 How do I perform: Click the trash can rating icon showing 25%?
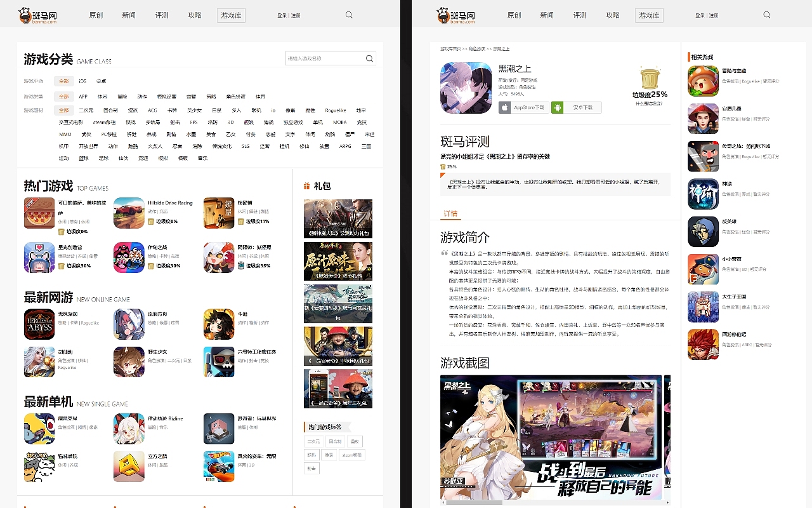650,78
